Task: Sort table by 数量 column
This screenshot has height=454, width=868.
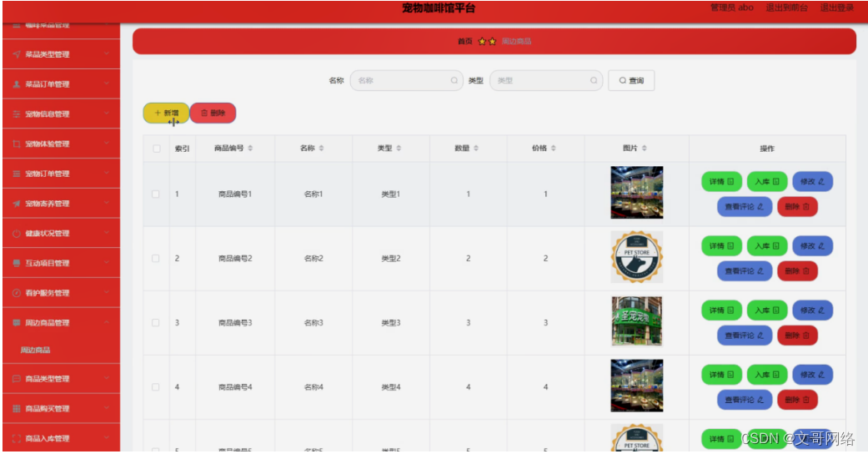Action: coord(476,148)
